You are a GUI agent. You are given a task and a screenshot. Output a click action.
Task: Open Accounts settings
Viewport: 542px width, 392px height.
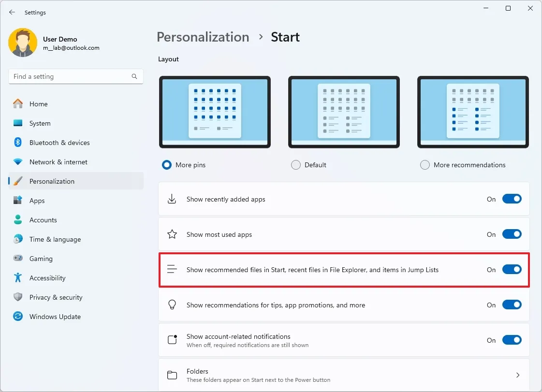pyautogui.click(x=43, y=220)
